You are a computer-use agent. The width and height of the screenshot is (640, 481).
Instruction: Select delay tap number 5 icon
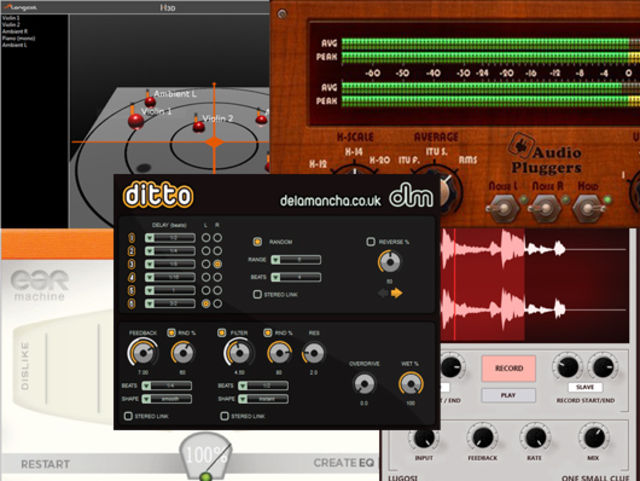tap(131, 290)
